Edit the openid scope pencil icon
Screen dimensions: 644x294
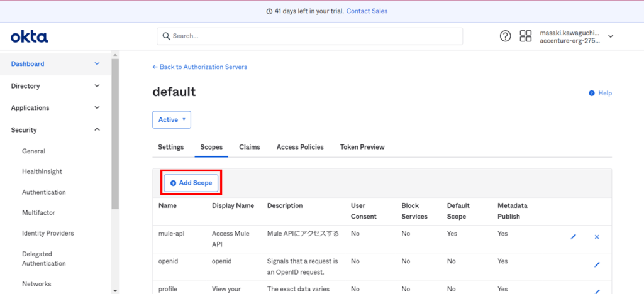click(597, 264)
